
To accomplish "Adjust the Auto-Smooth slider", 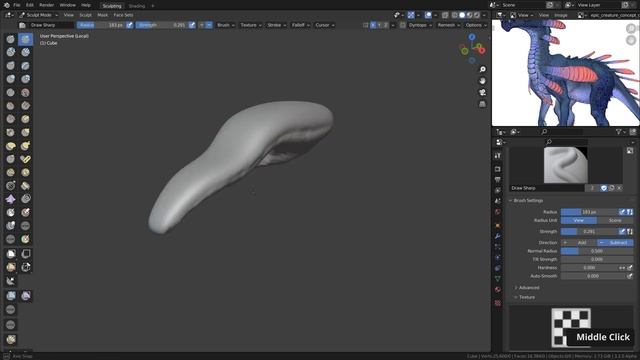I will [x=593, y=276].
